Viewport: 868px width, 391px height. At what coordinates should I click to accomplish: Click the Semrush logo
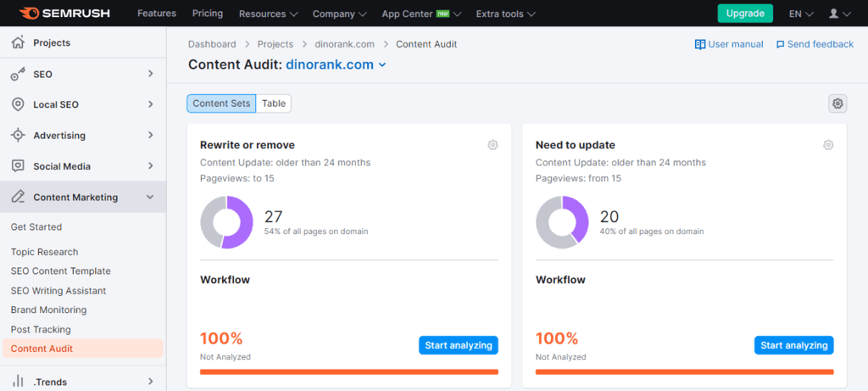point(64,13)
